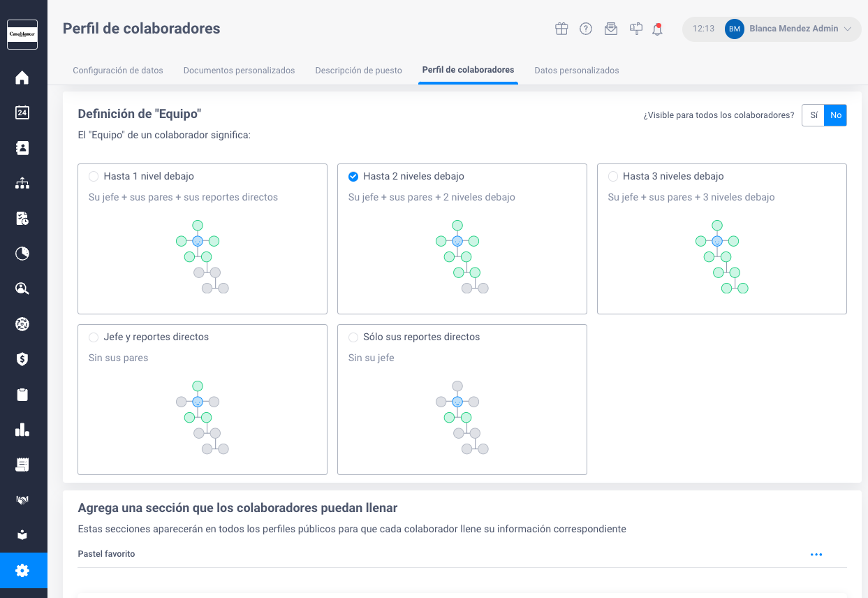Open the Descripción de puesto tab

tap(359, 71)
